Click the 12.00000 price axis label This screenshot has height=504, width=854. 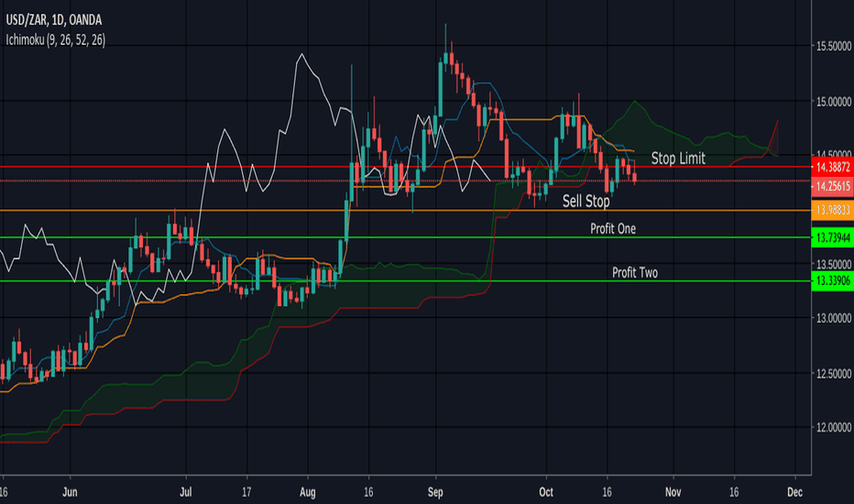[x=833, y=428]
